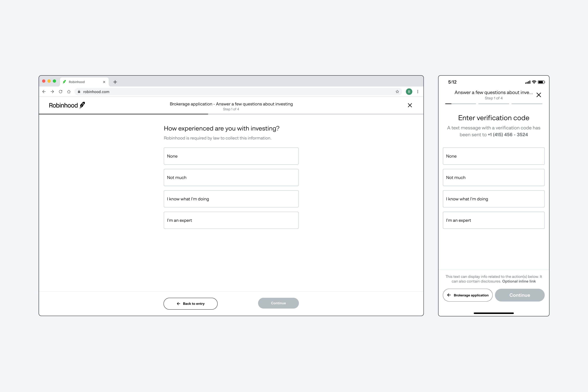Tap the first mobile progress segment
The height and width of the screenshot is (392, 588).
coord(460,104)
